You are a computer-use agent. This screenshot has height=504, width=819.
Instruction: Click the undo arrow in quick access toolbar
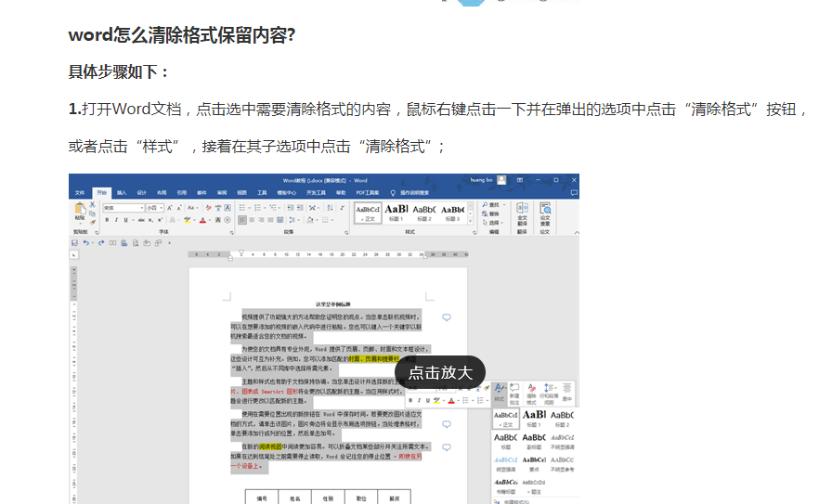tap(86, 243)
